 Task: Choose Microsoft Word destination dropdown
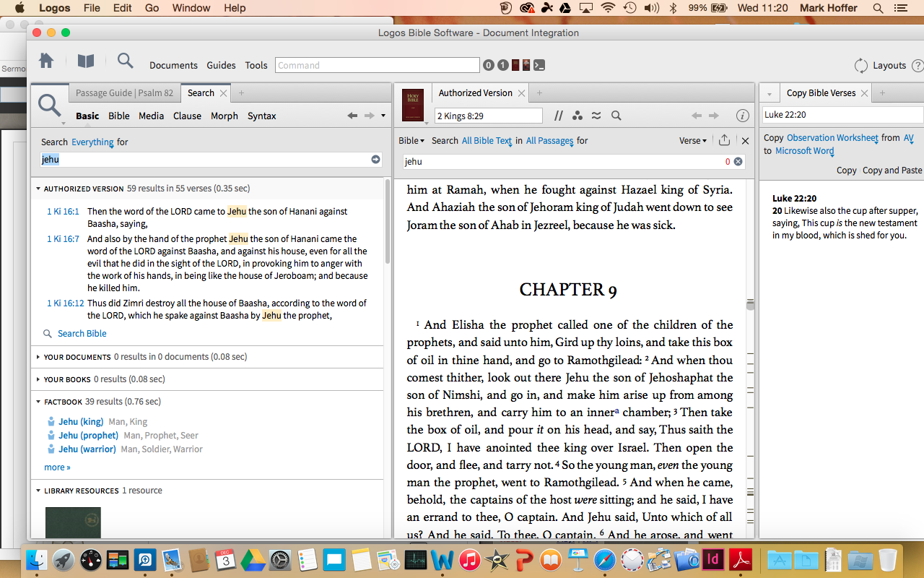pyautogui.click(x=804, y=151)
